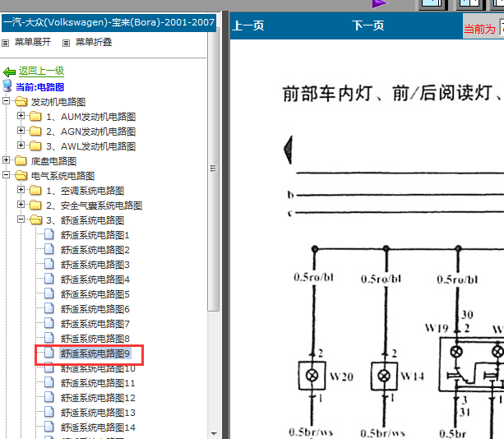Click the 当前:电路图 label
Viewport: 504px width, 439px height.
[x=39, y=87]
